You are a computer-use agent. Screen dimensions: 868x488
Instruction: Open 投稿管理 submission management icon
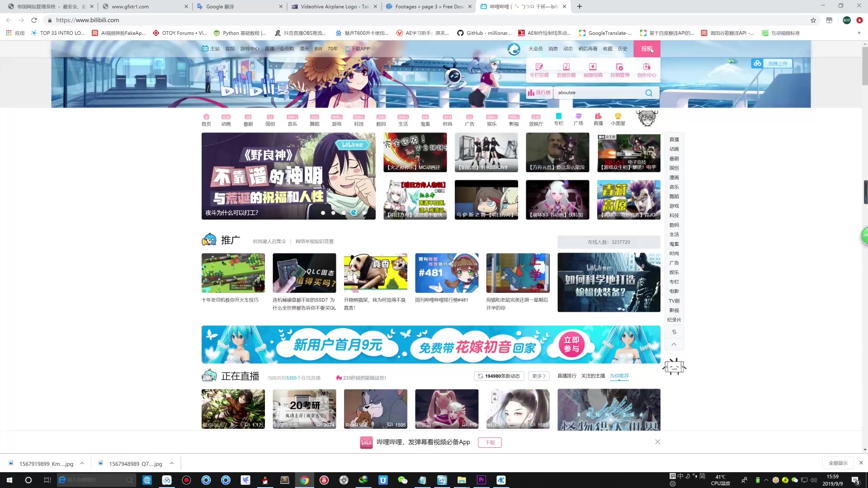pyautogui.click(x=619, y=67)
